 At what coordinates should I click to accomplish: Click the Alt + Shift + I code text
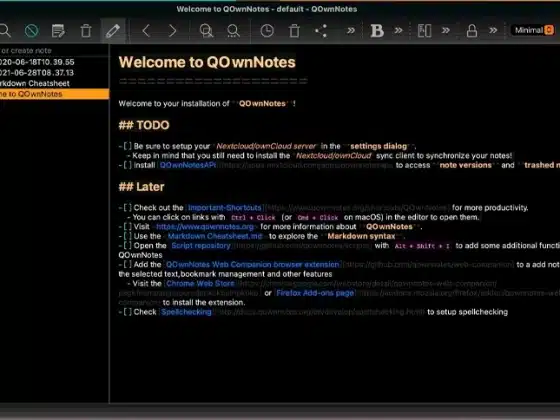point(422,246)
